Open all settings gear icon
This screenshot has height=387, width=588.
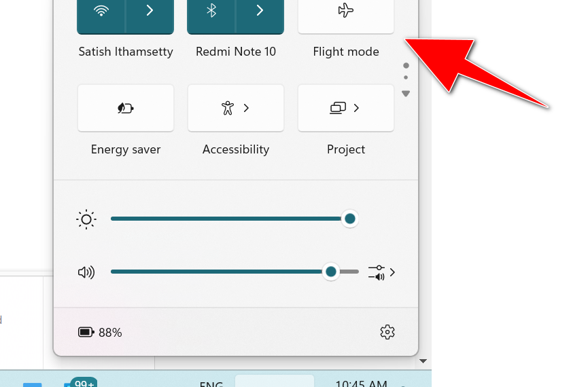[387, 332]
